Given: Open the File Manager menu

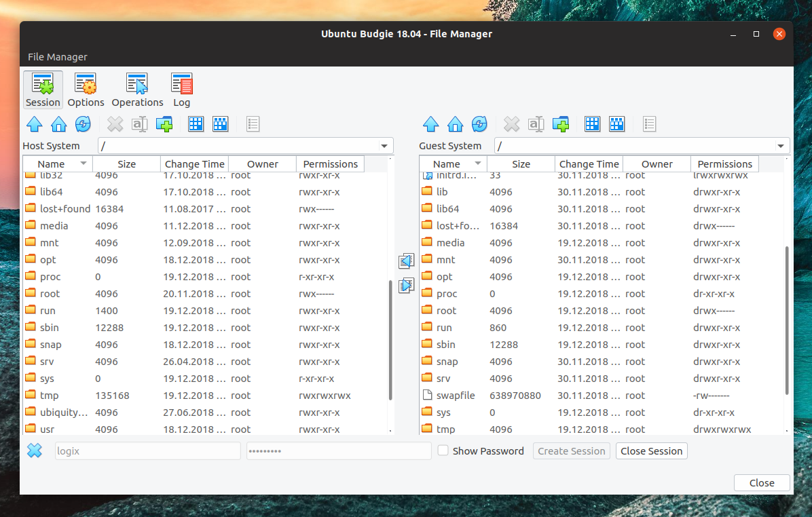Looking at the screenshot, I should [58, 57].
